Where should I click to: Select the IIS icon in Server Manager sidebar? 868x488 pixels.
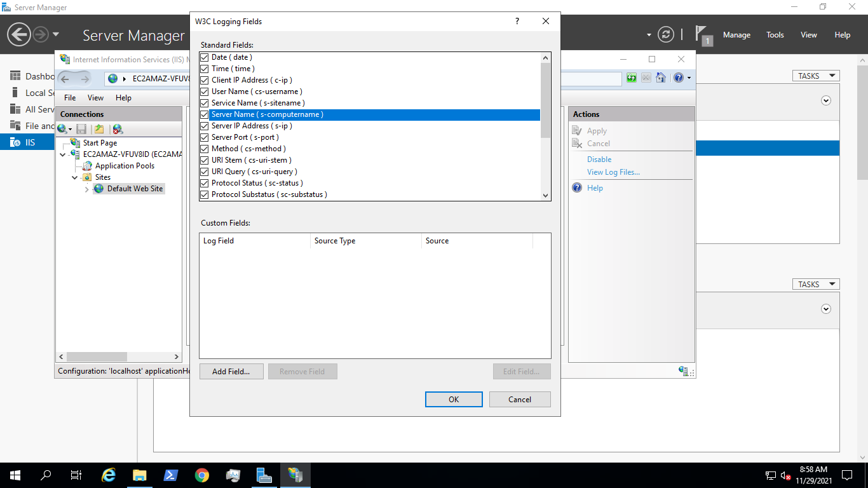coord(15,142)
